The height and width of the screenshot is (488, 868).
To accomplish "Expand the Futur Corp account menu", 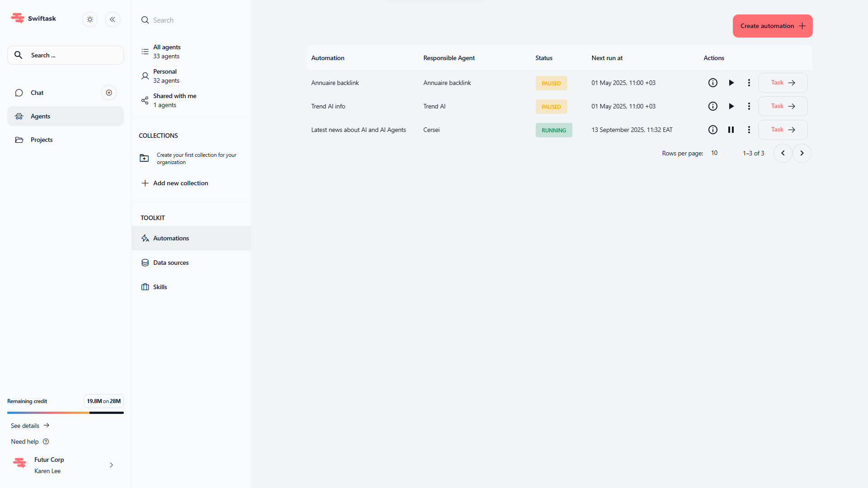I will tap(111, 465).
